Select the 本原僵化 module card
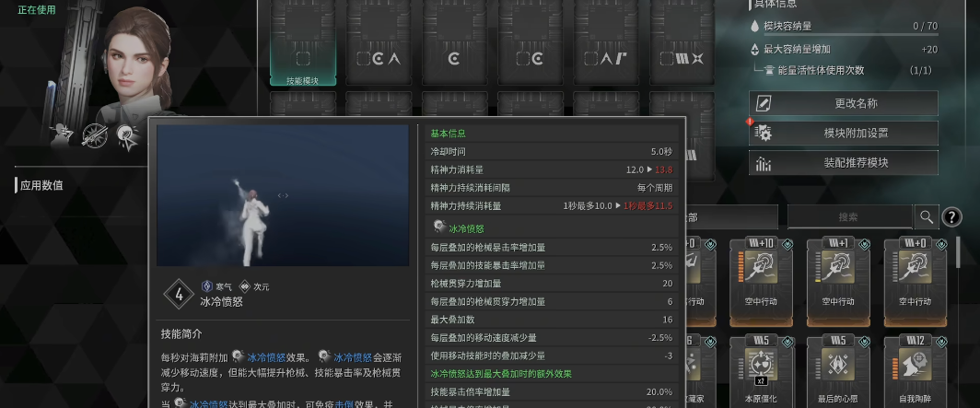This screenshot has width=980, height=408. click(761, 371)
